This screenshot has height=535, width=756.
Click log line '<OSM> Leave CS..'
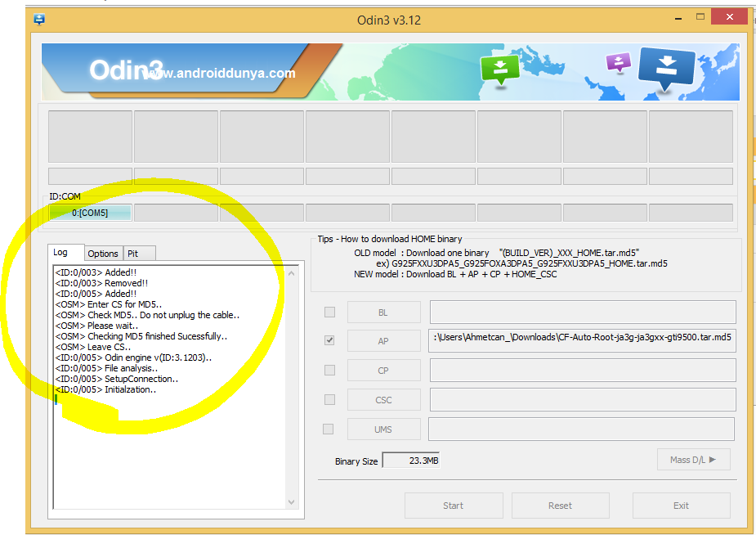click(x=93, y=347)
